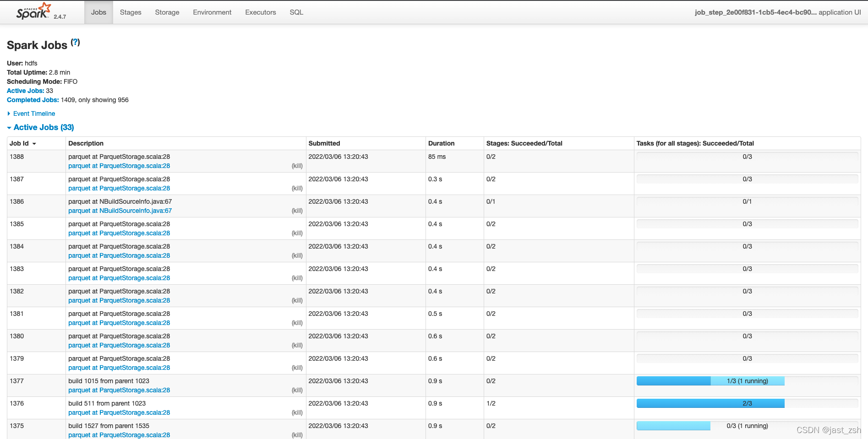Image resolution: width=868 pixels, height=439 pixels.
Task: Select the 'Total Uptime: 2.8 min' line
Action: tap(38, 72)
